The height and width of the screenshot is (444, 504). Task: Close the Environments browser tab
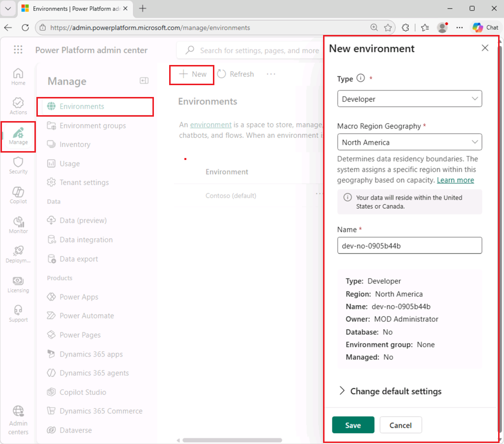[x=126, y=9]
